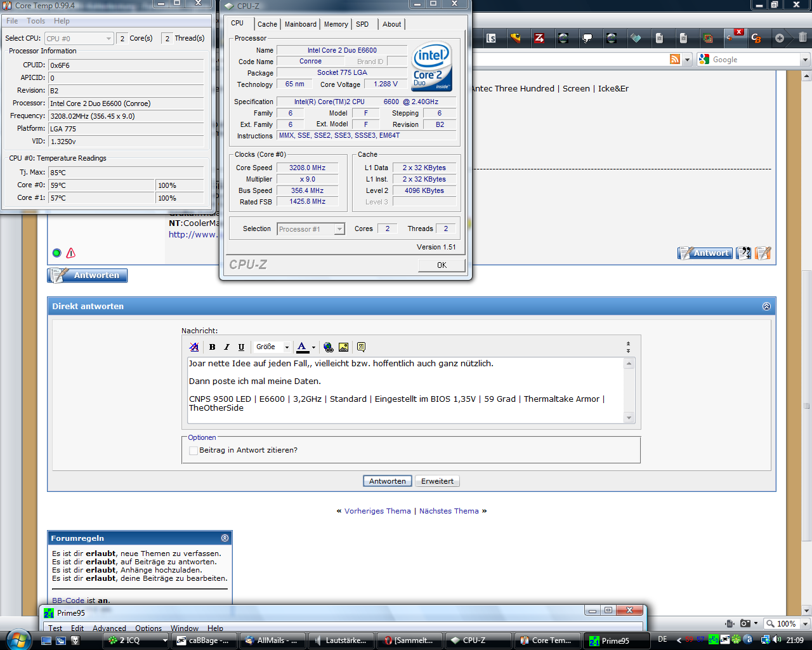The width and height of the screenshot is (812, 650).
Task: Open Advanced menu in Prime95
Action: click(109, 628)
